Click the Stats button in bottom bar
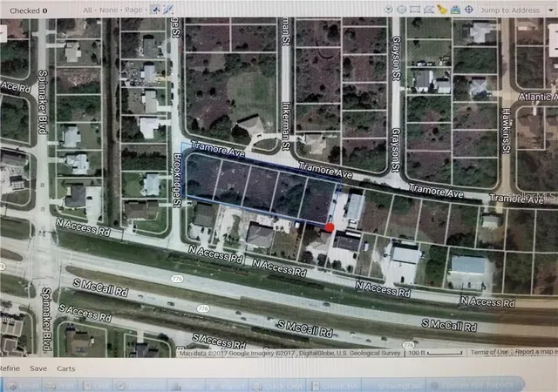This screenshot has width=558, height=392. tap(187, 386)
